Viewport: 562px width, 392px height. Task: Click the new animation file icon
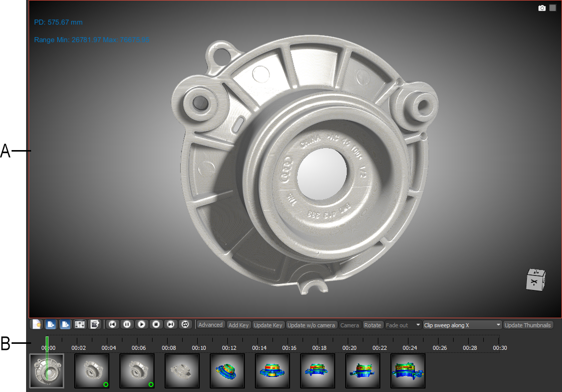(36, 324)
